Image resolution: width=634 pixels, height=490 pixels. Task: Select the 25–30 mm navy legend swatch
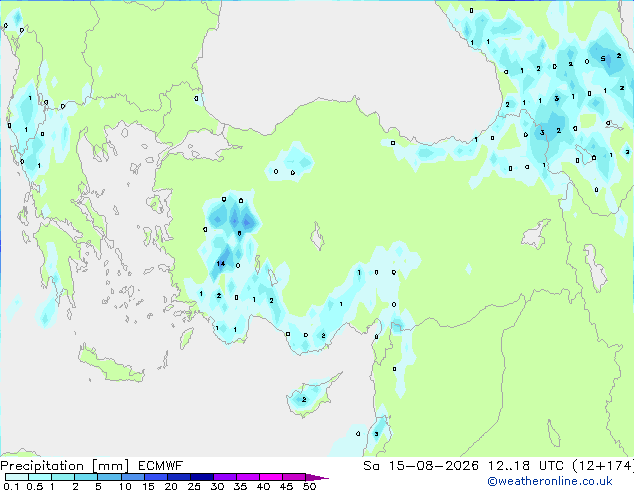tap(201, 477)
